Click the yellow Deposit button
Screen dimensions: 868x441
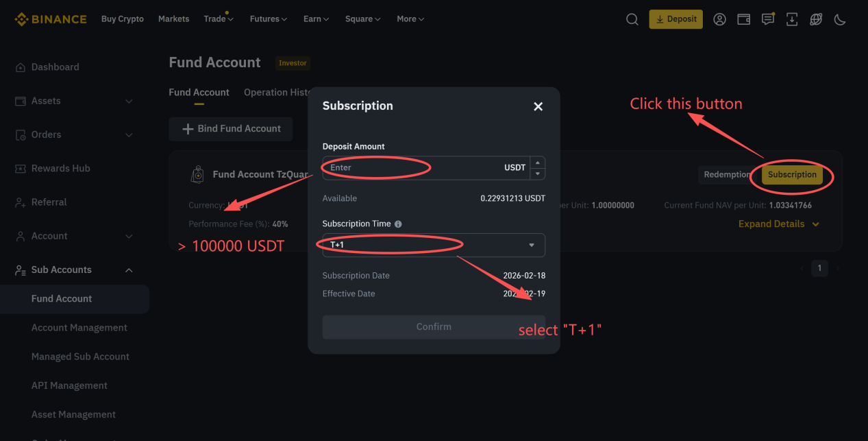point(675,19)
